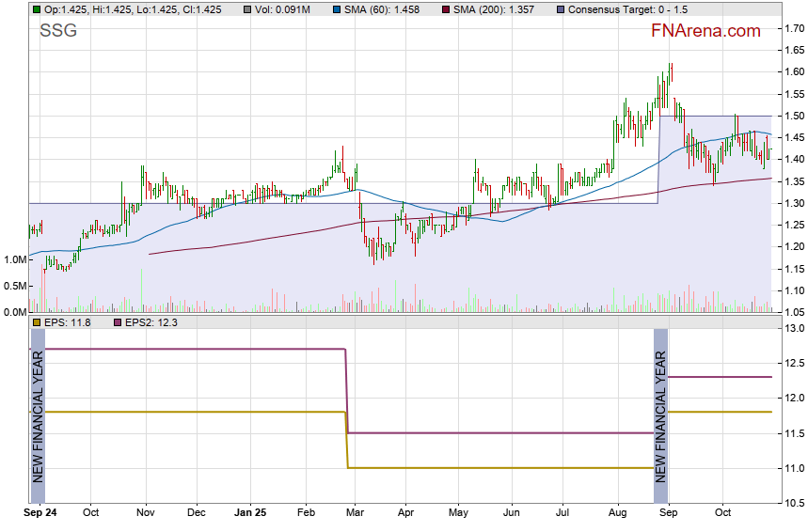
Task: Click the left NEW FINANCIAL YEAR marker
Action: [x=38, y=416]
